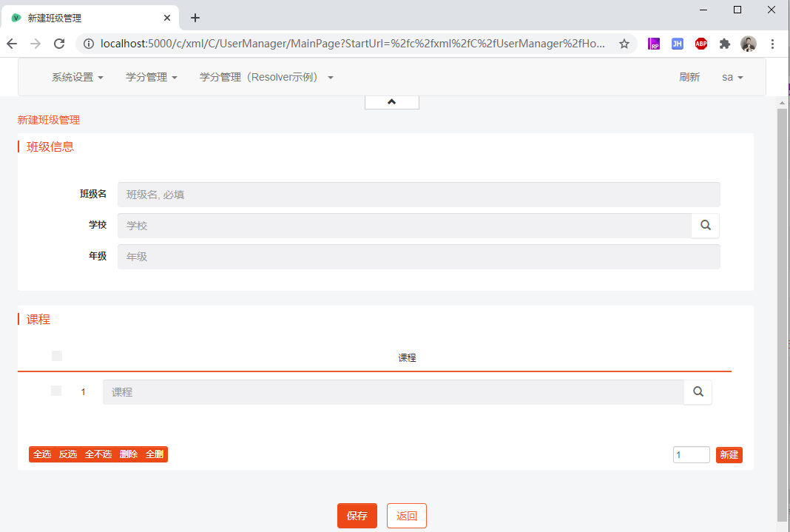Click the 删除 button
790x532 pixels.
pyautogui.click(x=129, y=454)
